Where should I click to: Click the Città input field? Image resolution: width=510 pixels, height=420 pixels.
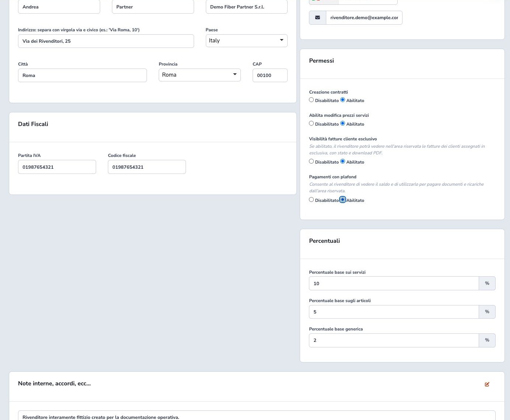pos(82,75)
